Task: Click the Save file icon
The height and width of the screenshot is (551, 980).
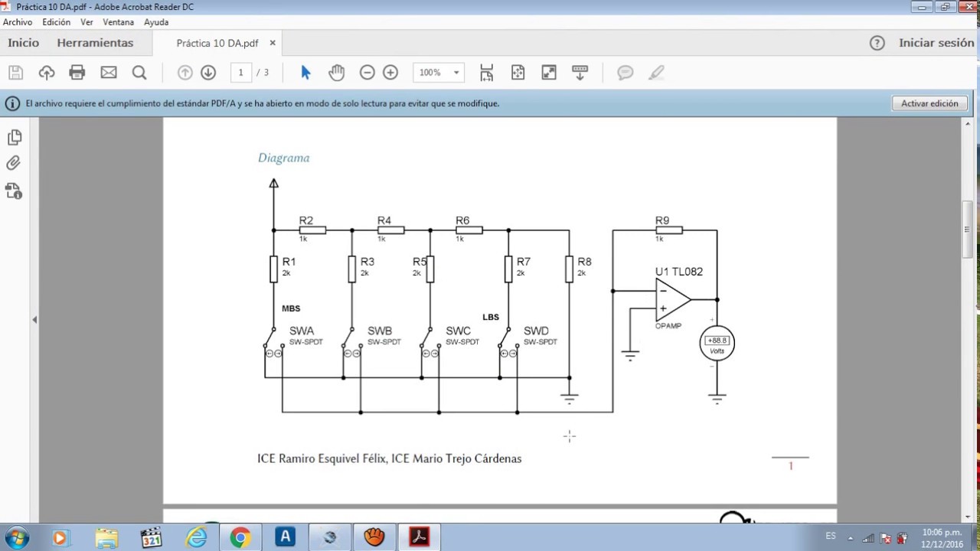Action: [16, 73]
